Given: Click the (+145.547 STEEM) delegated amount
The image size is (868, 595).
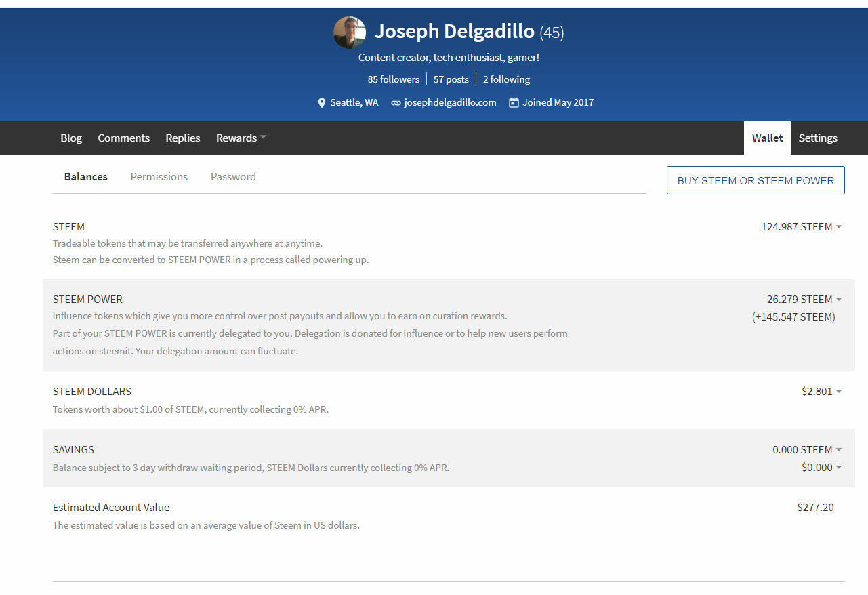Looking at the screenshot, I should click(793, 316).
